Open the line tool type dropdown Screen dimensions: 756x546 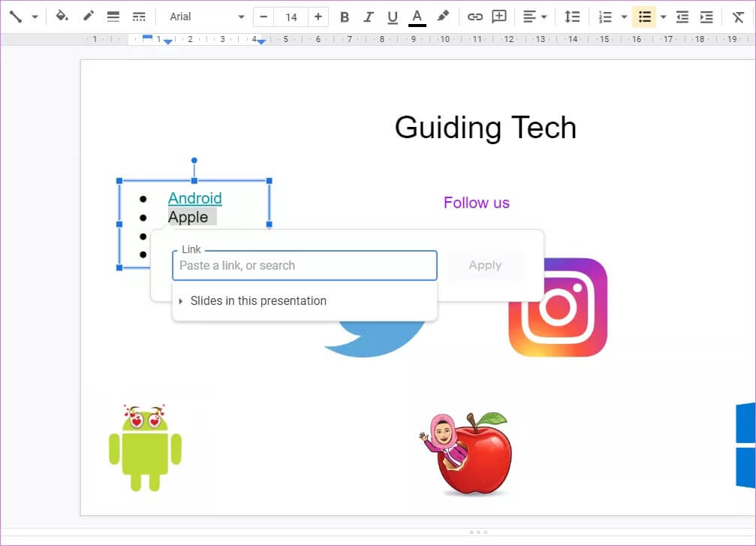pos(35,17)
